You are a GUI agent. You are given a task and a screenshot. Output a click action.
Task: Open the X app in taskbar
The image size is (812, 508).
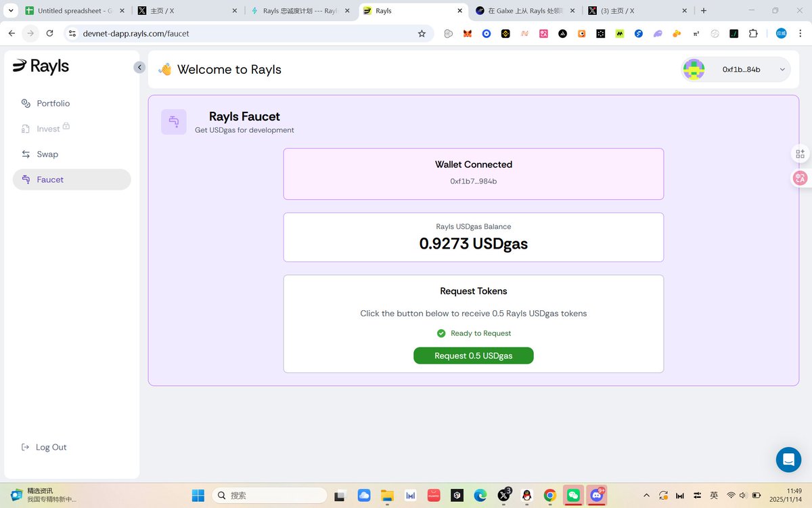(504, 496)
